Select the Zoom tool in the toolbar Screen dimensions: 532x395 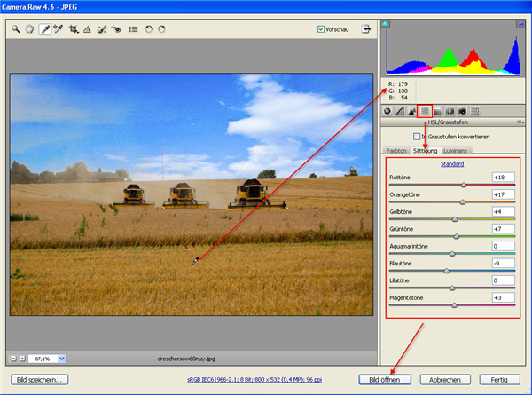[16, 28]
